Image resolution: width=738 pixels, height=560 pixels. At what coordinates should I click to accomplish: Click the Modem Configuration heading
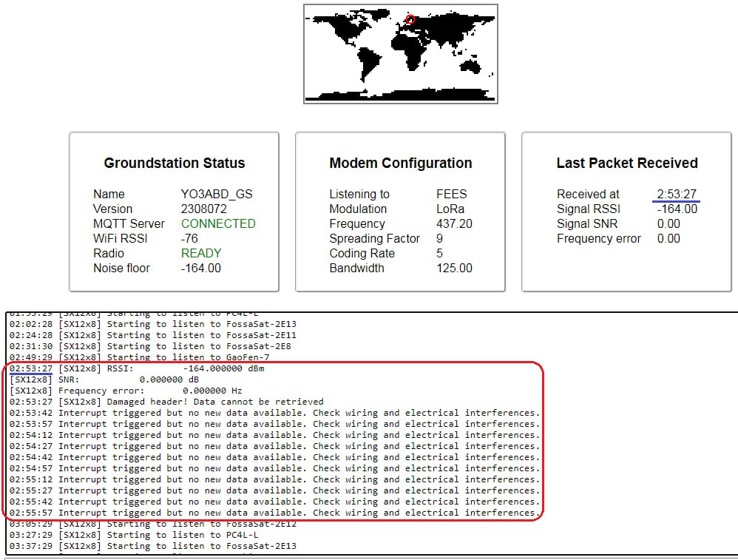[x=400, y=163]
